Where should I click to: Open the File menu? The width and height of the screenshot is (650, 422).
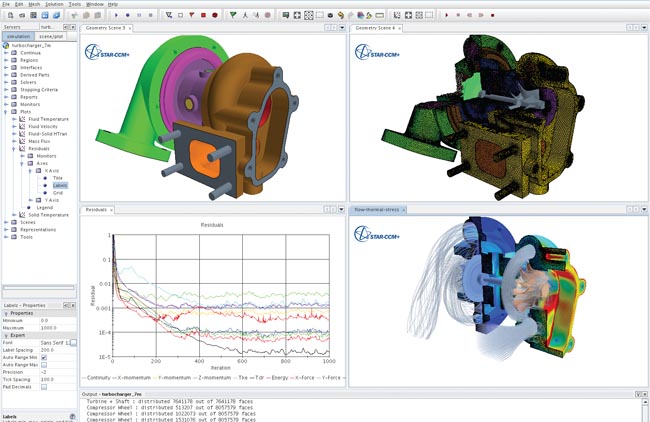[6, 4]
